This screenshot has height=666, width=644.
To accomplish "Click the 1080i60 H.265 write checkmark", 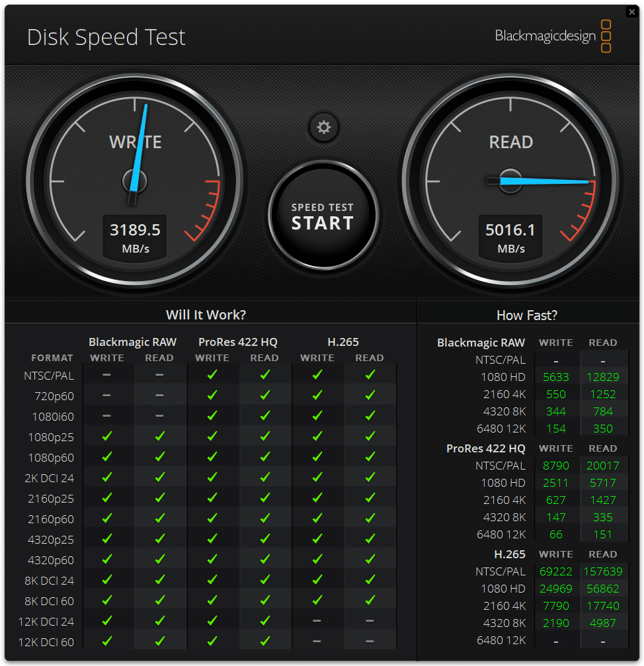I will tap(317, 415).
